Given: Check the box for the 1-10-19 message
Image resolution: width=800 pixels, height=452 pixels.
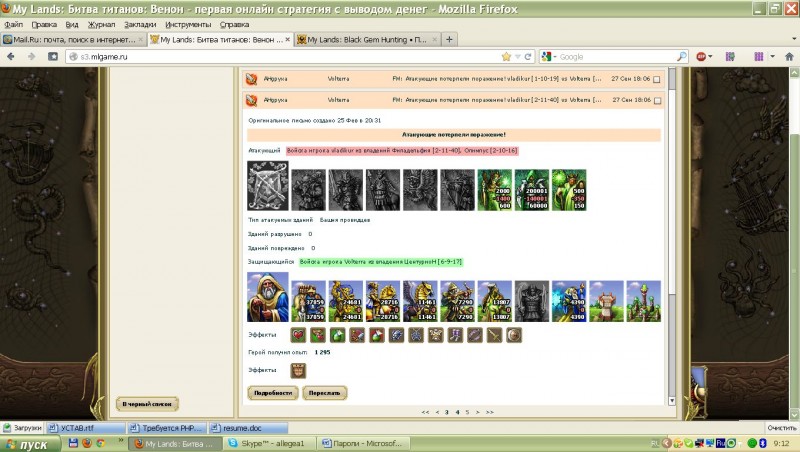Looking at the screenshot, I should 656,78.
